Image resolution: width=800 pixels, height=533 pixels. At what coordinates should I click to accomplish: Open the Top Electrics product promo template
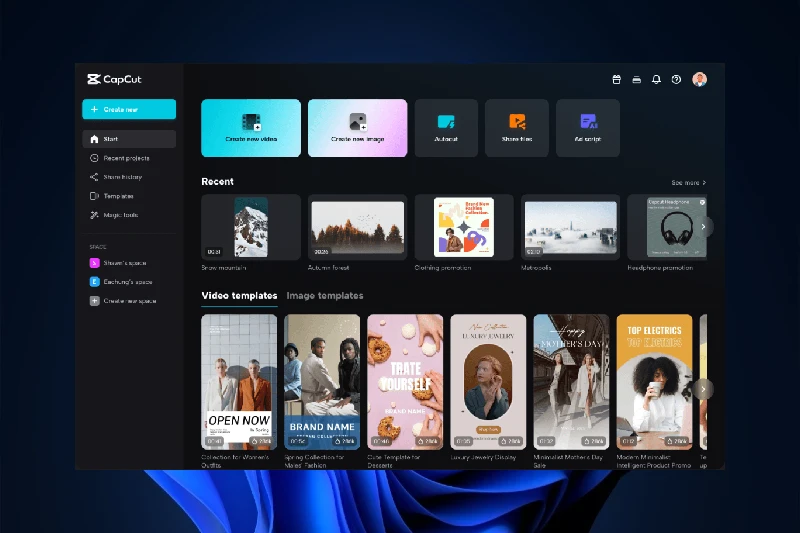[655, 382]
